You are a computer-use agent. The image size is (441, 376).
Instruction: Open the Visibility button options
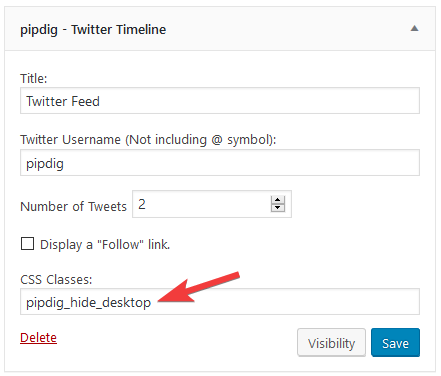pyautogui.click(x=331, y=343)
